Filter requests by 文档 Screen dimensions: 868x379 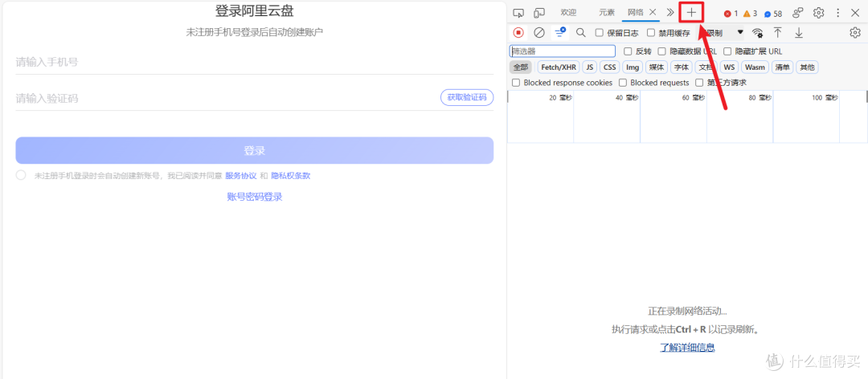(x=705, y=67)
